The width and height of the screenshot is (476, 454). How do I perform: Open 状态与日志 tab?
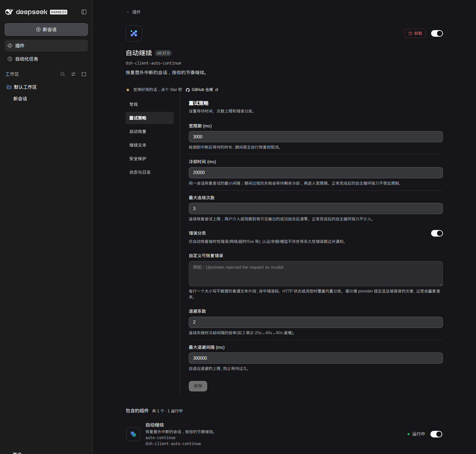pos(150,172)
